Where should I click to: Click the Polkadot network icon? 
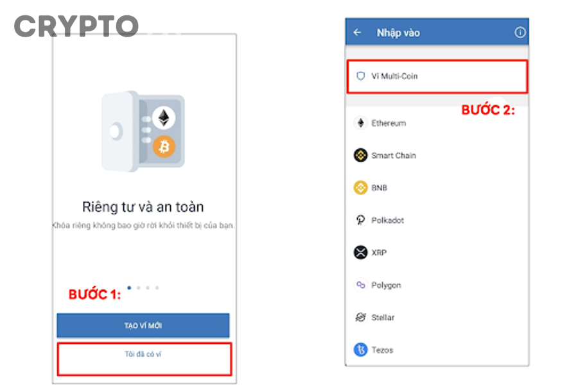[361, 220]
